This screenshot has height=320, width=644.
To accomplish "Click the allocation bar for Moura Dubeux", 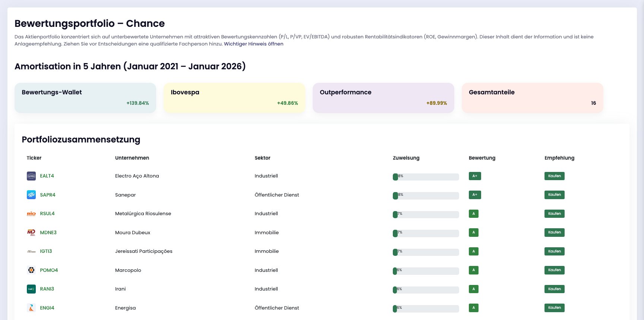I will point(426,233).
